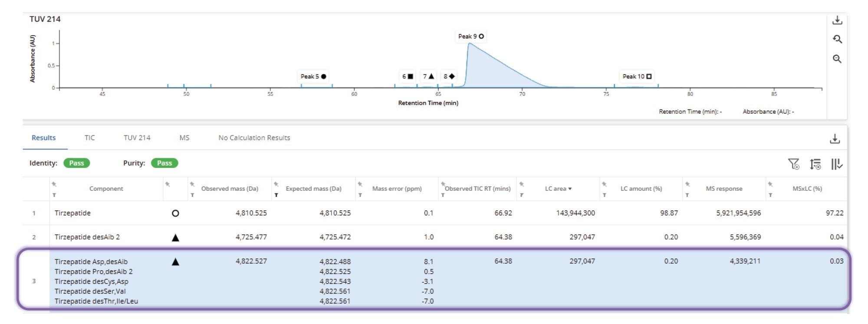Pin the LC area column
The image size is (868, 324).
[522, 184]
